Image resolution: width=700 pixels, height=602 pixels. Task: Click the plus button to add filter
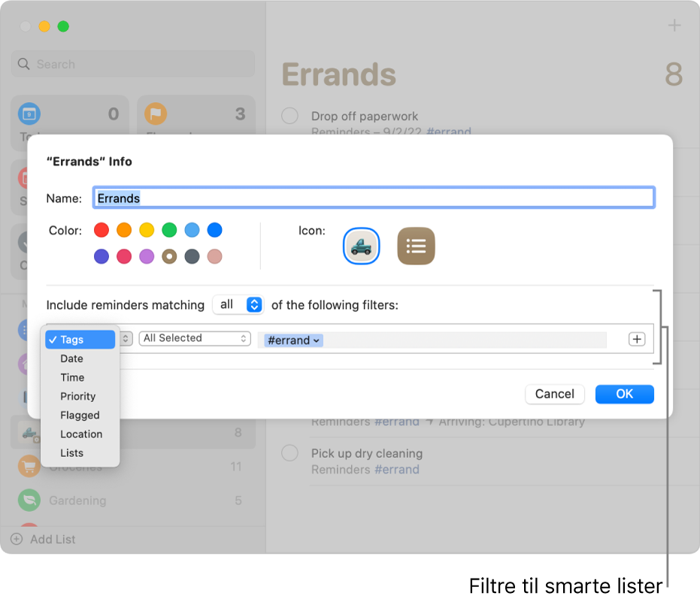coord(637,340)
